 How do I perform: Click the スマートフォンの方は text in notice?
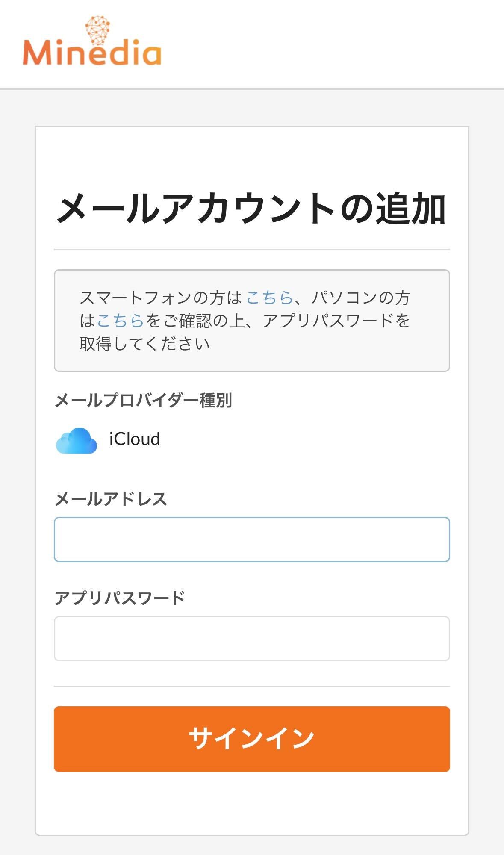click(x=161, y=298)
